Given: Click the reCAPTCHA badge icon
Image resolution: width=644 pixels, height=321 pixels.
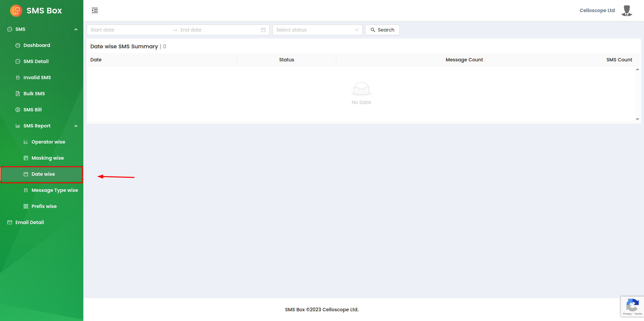Looking at the screenshot, I should coord(632,306).
